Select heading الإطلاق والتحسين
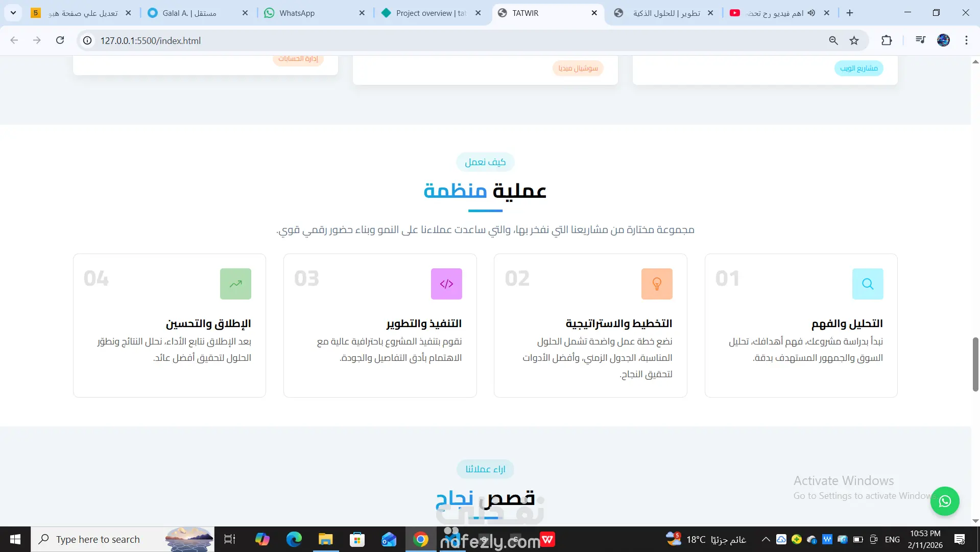The width and height of the screenshot is (980, 552). click(x=208, y=324)
